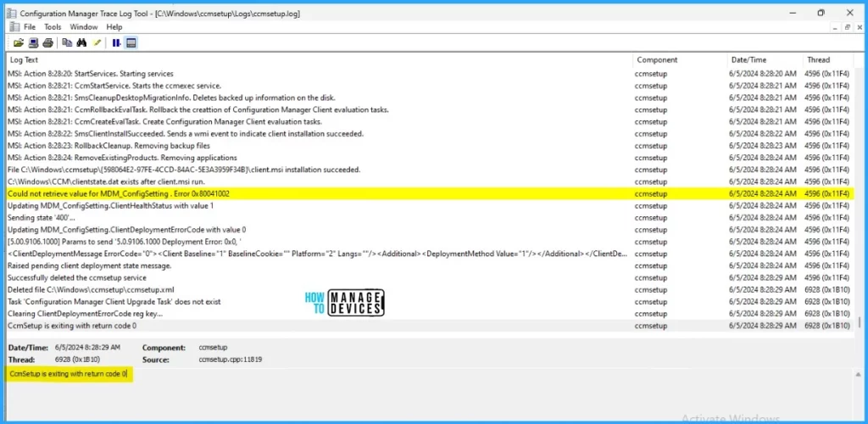Open the Tools menu

pyautogui.click(x=53, y=26)
